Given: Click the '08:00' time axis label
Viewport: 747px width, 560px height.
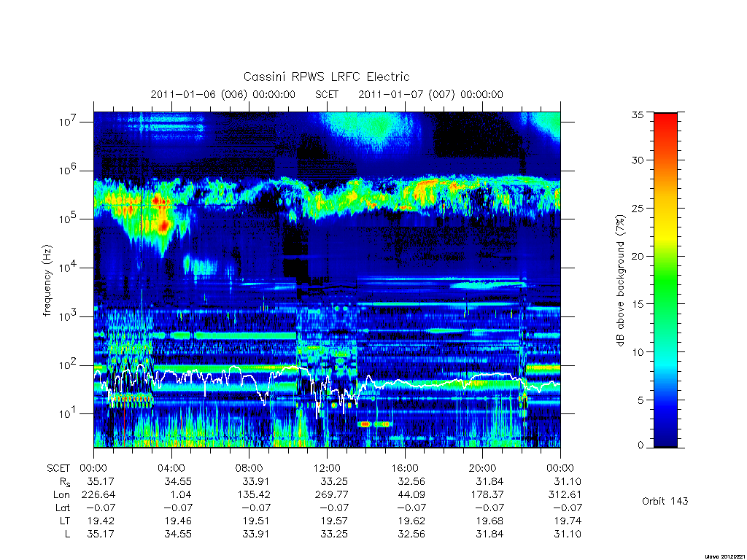Looking at the screenshot, I should (x=249, y=468).
